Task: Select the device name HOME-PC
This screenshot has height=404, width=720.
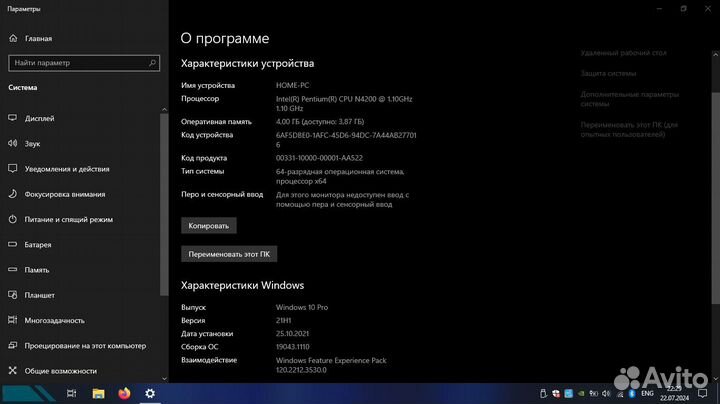Action: pos(292,85)
